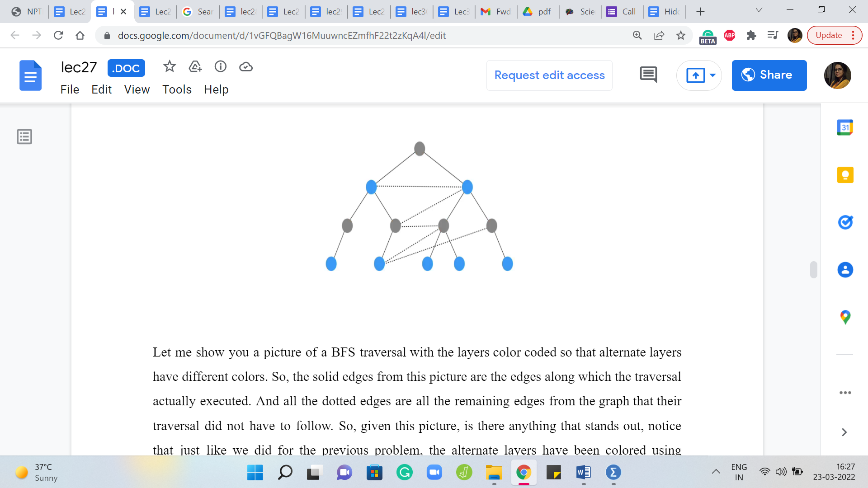Show document outline sidebar icon

(24, 136)
